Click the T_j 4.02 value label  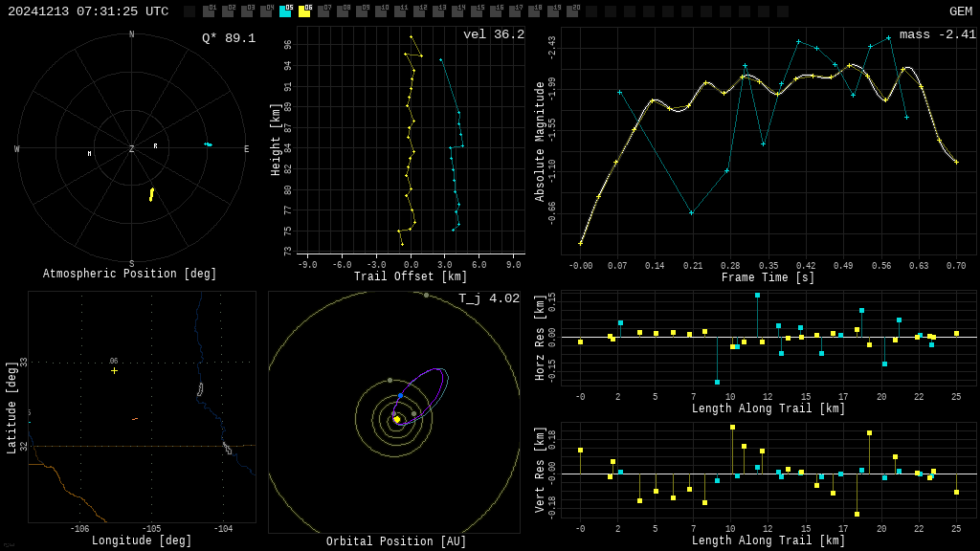[x=488, y=298]
